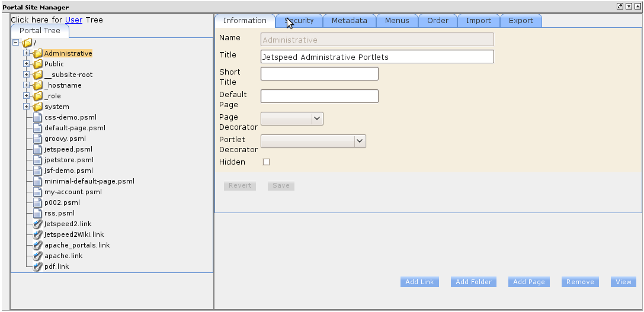Select jetspeed.psml in the portal tree

click(68, 149)
